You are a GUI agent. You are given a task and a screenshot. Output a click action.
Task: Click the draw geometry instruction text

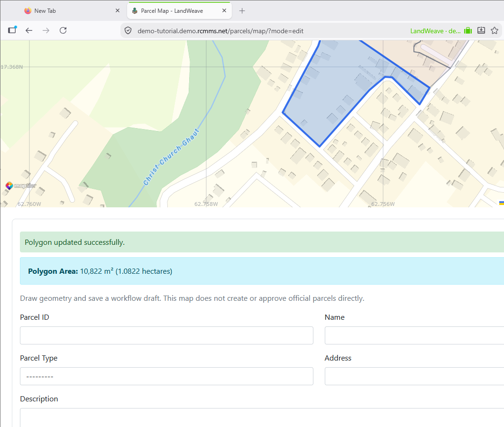tap(192, 298)
